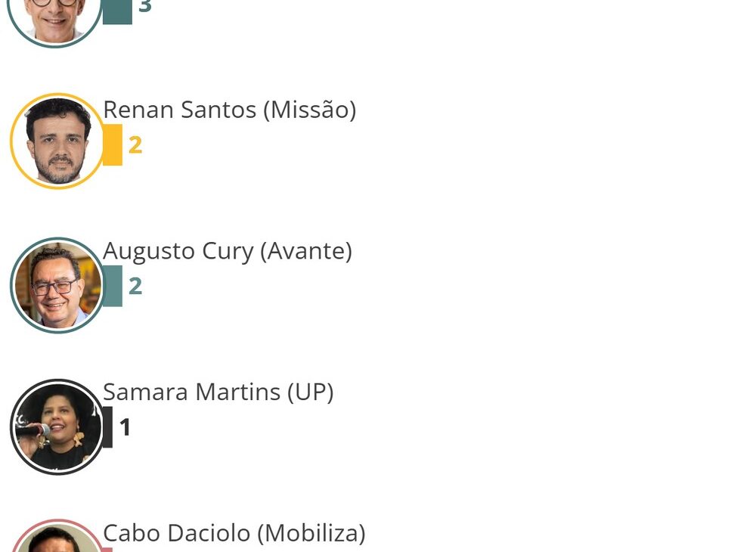This screenshot has width=756, height=552.
Task: Click the teal number 3 value
Action: pyautogui.click(x=145, y=8)
